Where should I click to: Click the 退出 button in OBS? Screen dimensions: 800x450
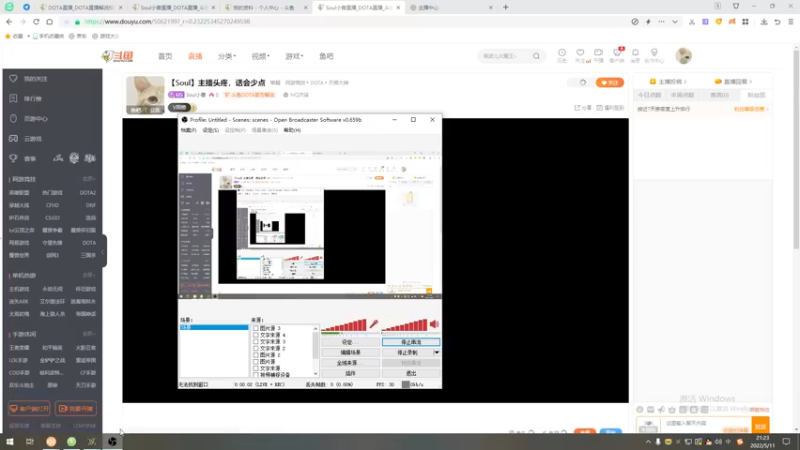[411, 373]
